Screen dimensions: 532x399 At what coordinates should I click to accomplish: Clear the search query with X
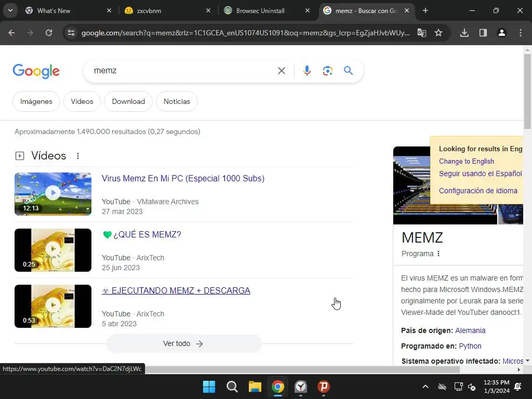click(x=282, y=71)
